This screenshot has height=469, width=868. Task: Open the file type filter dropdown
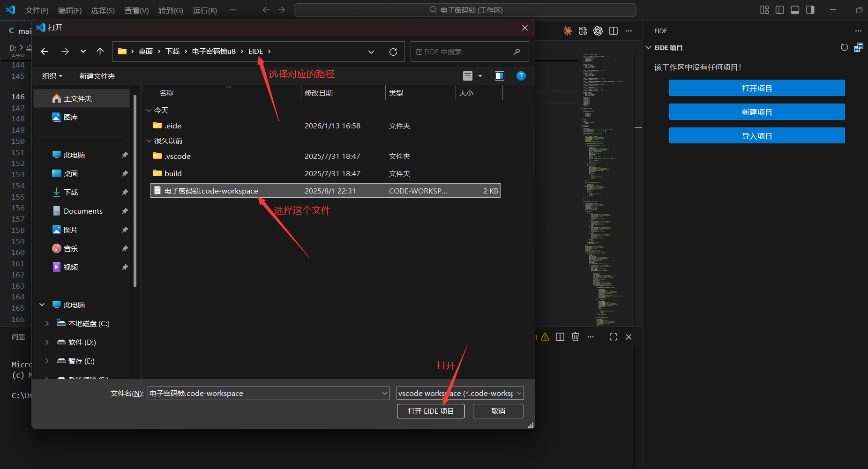coord(460,393)
